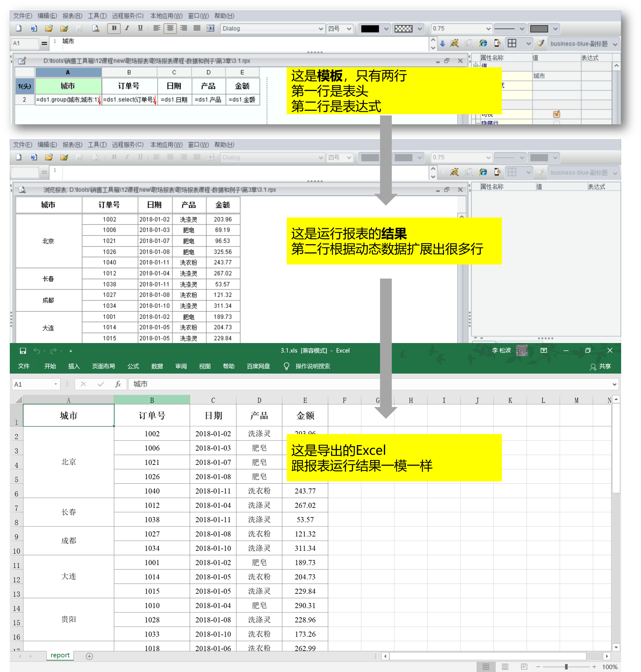Expand the Excel formula bar chevron

[614, 385]
